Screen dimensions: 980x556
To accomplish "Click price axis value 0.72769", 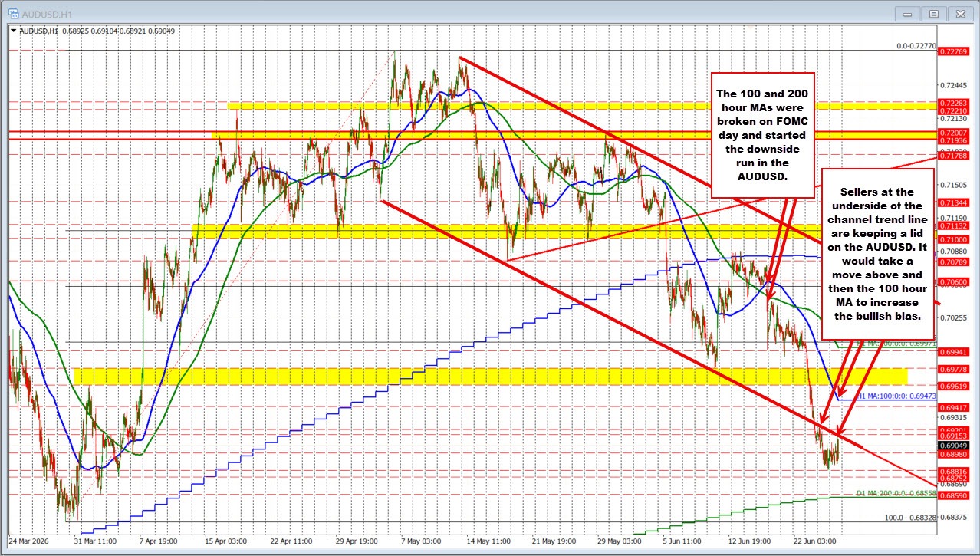I will [x=952, y=51].
